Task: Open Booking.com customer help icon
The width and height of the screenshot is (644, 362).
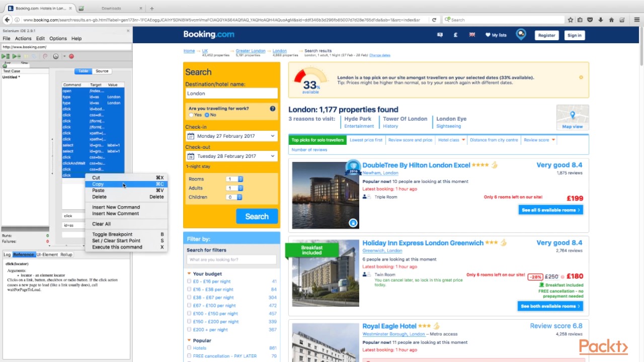Action: [x=440, y=35]
